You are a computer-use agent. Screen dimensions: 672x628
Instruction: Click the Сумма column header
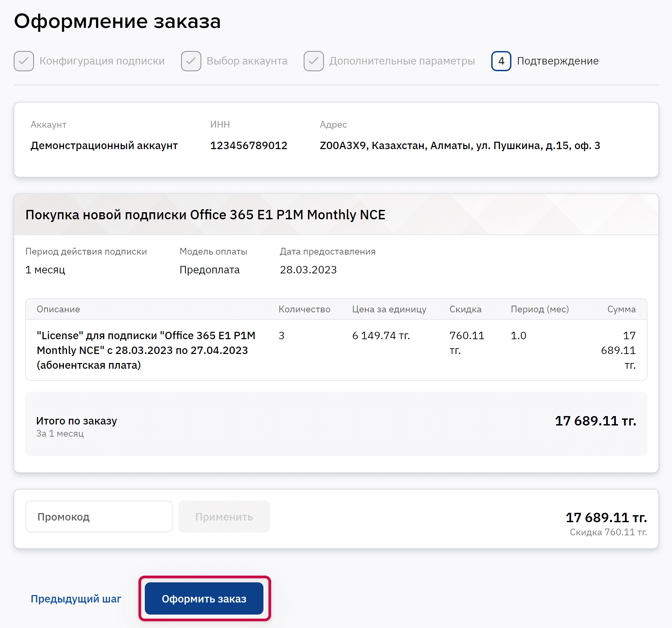point(621,309)
